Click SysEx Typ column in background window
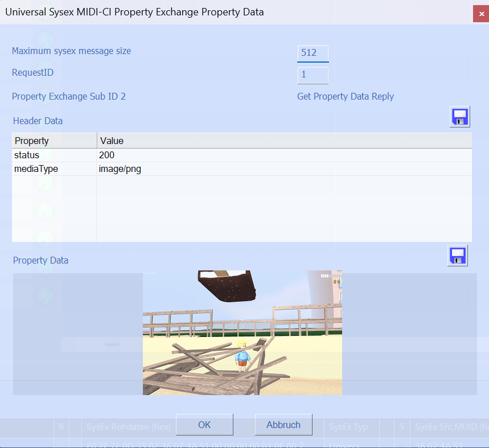The width and height of the screenshot is (489, 448). pos(348,426)
